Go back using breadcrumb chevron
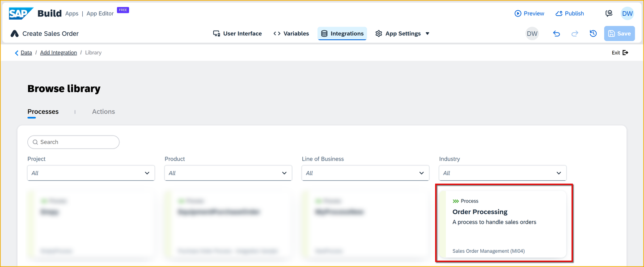This screenshot has height=267, width=644. (x=17, y=53)
